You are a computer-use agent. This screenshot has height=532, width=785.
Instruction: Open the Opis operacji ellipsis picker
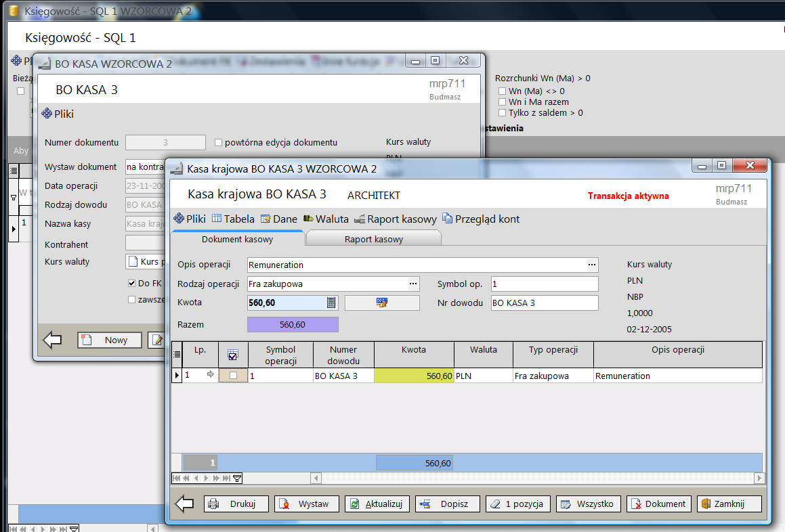click(592, 265)
